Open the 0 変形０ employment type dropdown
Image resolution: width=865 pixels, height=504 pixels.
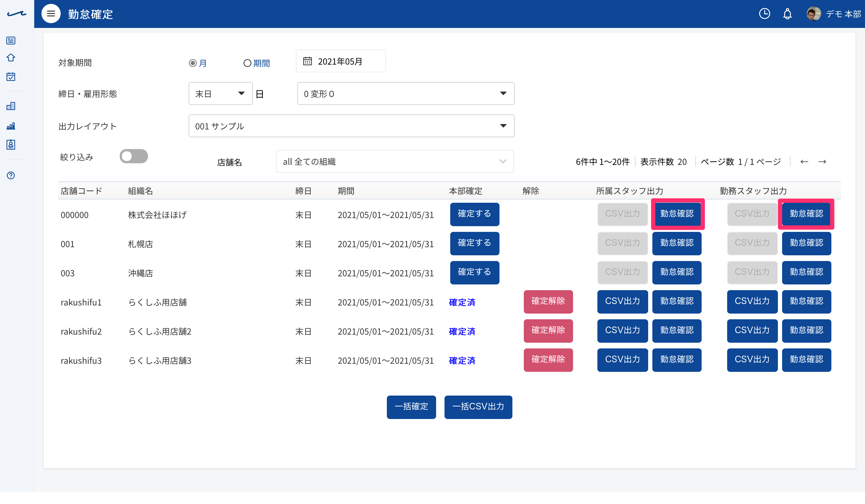pyautogui.click(x=406, y=93)
